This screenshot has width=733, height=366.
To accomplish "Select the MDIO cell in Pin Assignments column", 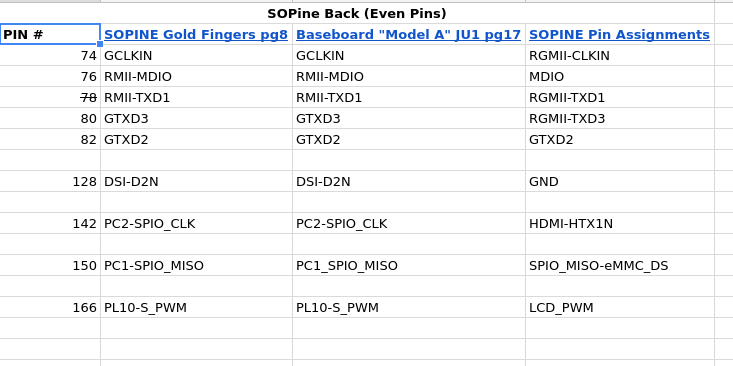I will click(620, 77).
